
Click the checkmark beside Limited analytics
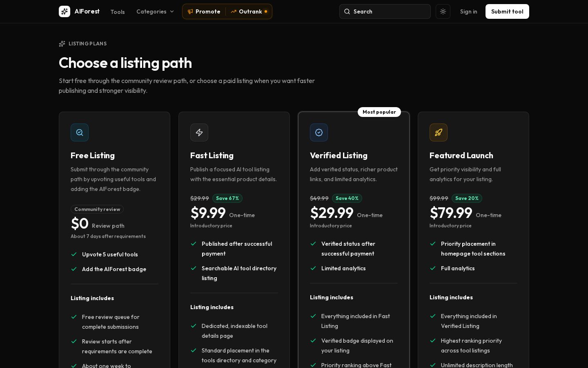[313, 268]
